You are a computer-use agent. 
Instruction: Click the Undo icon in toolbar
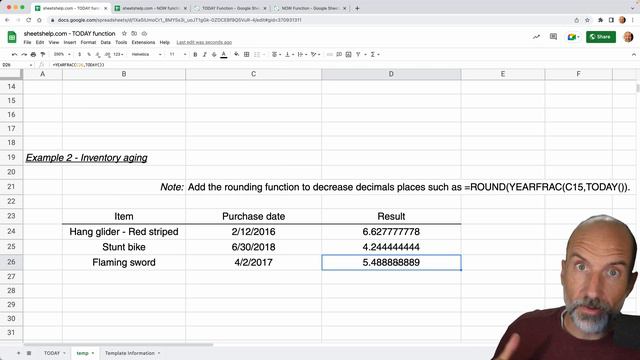(x=14, y=54)
